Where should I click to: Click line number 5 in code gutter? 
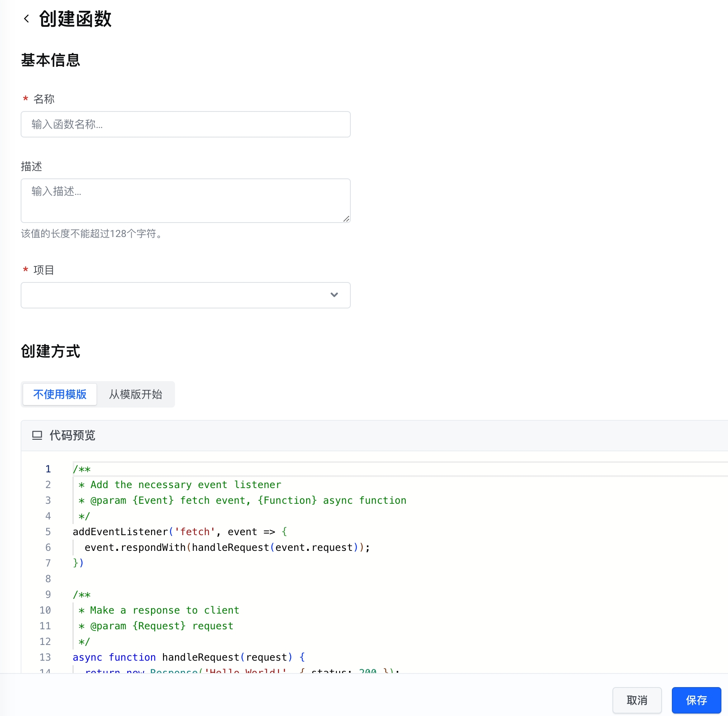coord(48,532)
